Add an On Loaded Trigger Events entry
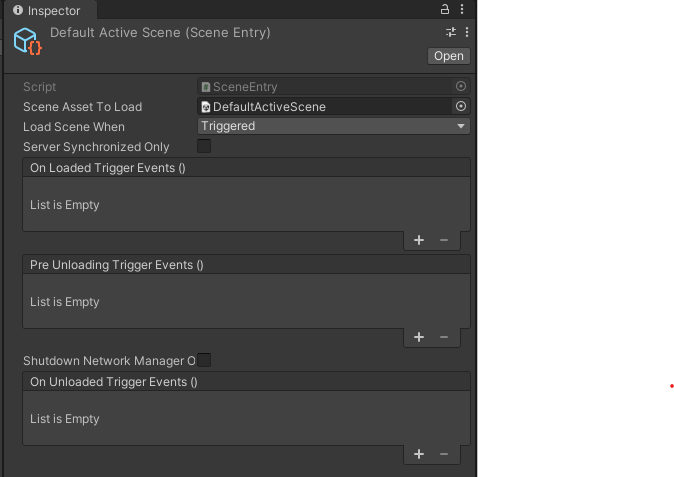Viewport: 674px width, 477px height. (419, 240)
